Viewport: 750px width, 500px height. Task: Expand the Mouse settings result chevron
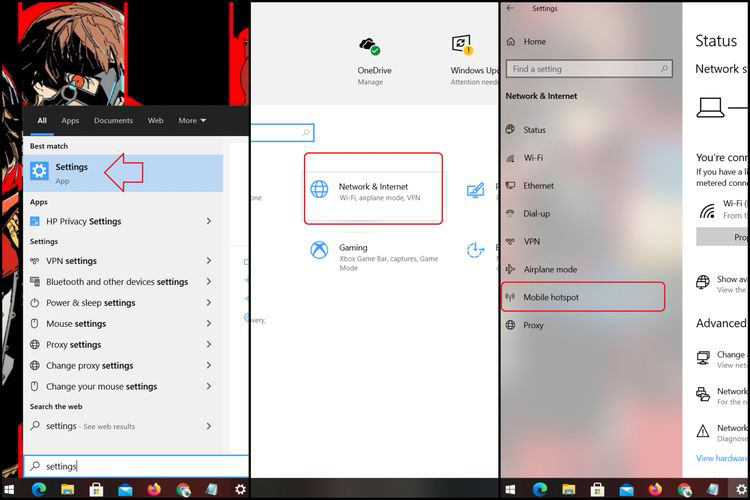click(x=209, y=323)
